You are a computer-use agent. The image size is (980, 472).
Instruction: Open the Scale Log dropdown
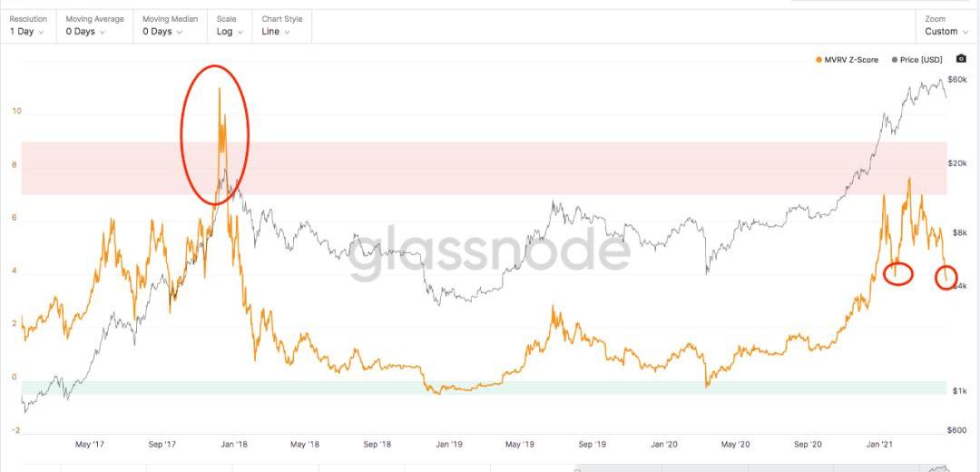[x=230, y=25]
